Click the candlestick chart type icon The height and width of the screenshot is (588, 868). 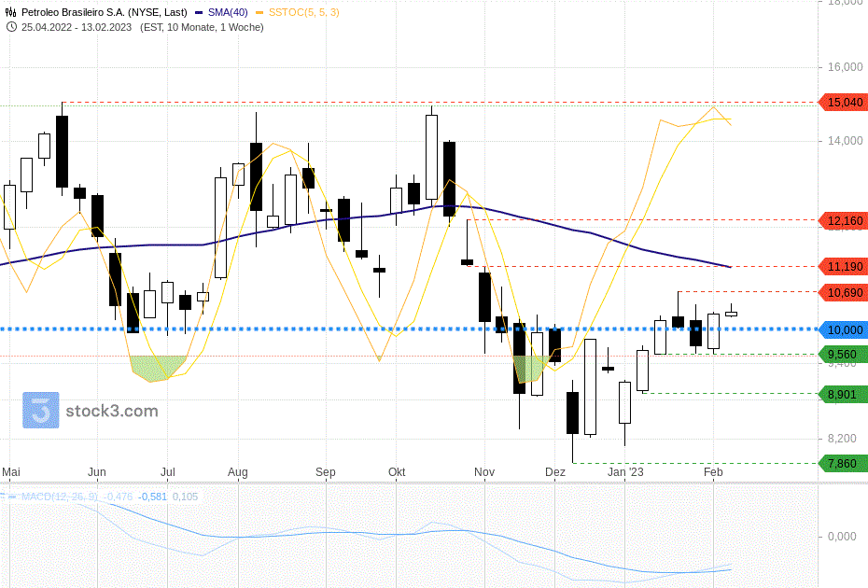(10, 12)
